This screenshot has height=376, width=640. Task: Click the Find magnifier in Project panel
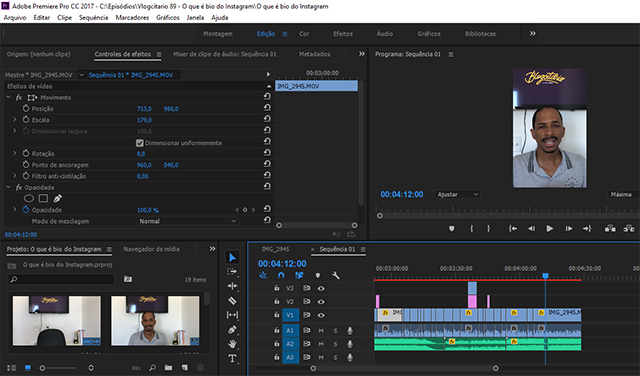pos(152,368)
